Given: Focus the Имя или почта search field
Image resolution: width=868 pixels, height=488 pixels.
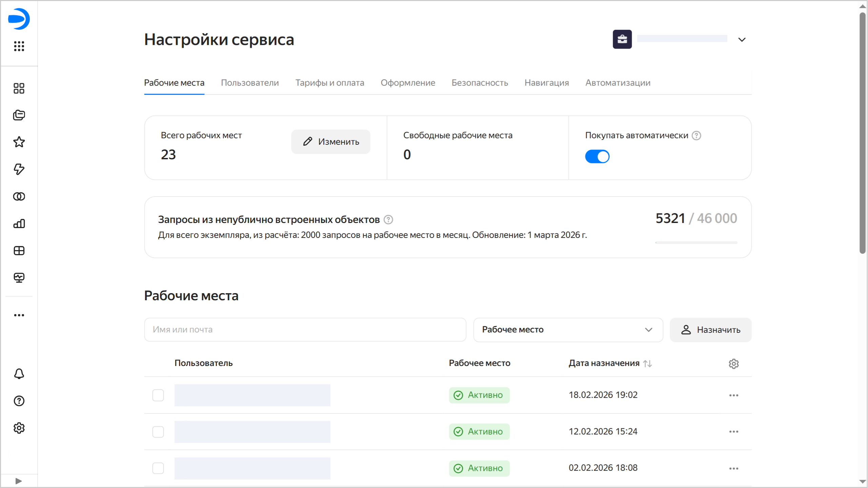Looking at the screenshot, I should [305, 330].
